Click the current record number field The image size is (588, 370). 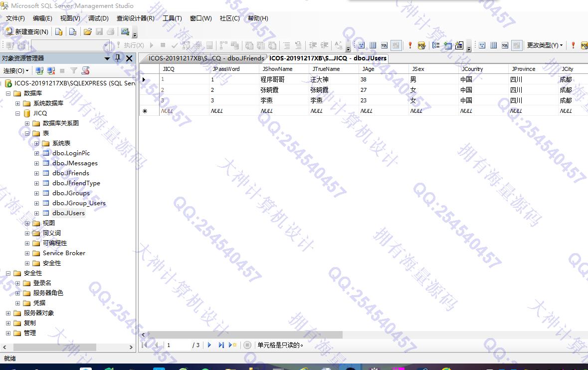click(179, 345)
